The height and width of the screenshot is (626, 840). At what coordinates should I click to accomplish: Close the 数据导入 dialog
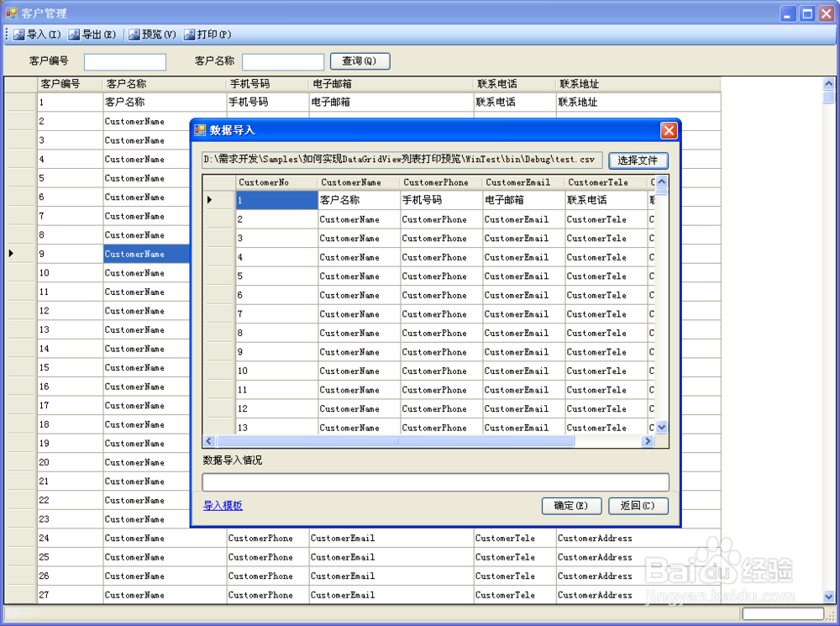(x=669, y=130)
